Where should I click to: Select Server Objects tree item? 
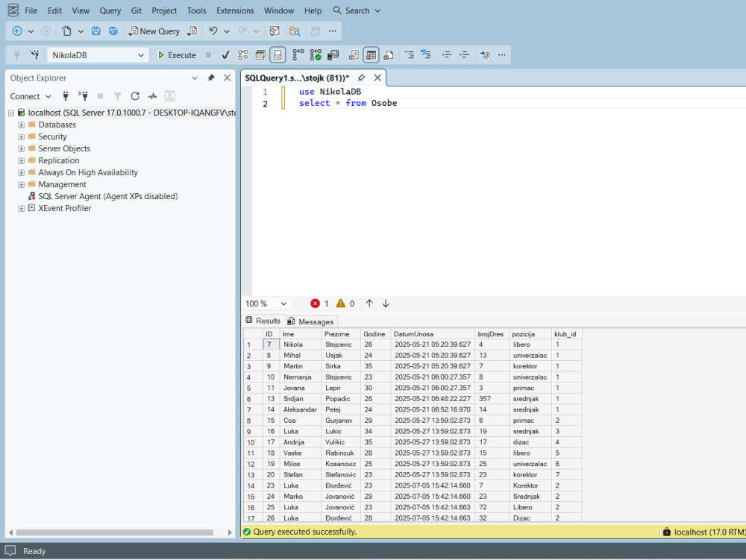64,149
